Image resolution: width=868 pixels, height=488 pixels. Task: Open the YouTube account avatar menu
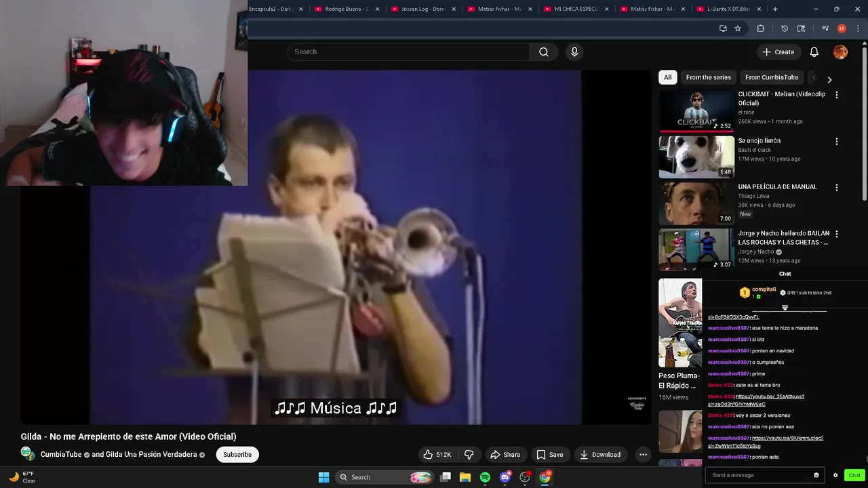coord(840,52)
